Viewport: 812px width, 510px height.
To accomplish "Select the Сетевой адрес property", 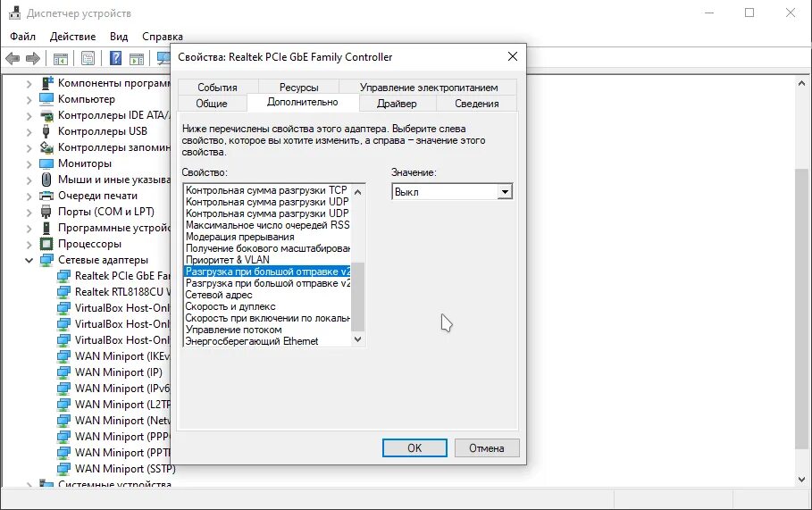I will 267,295.
